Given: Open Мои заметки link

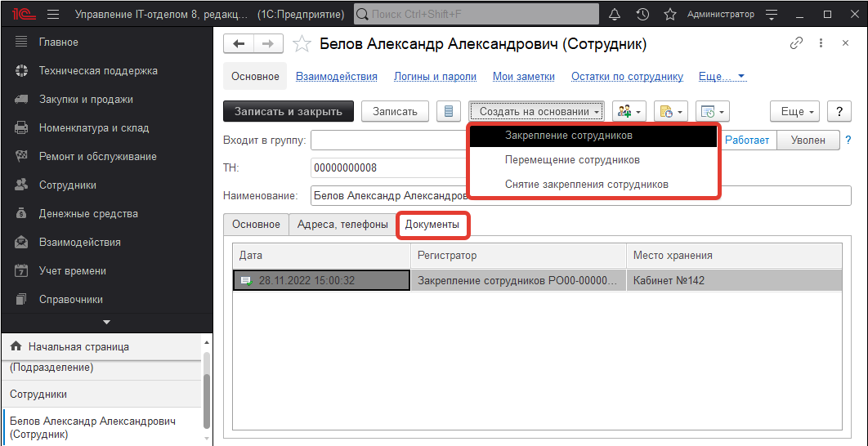Looking at the screenshot, I should pos(524,76).
